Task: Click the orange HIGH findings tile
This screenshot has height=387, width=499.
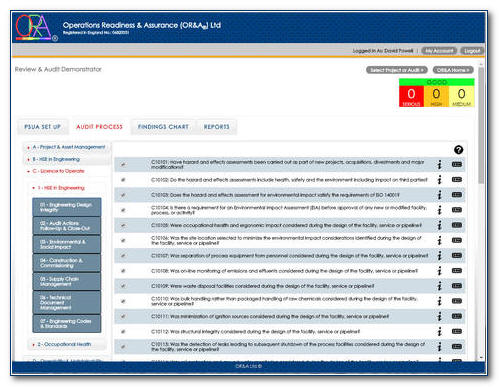Action: pyautogui.click(x=436, y=96)
